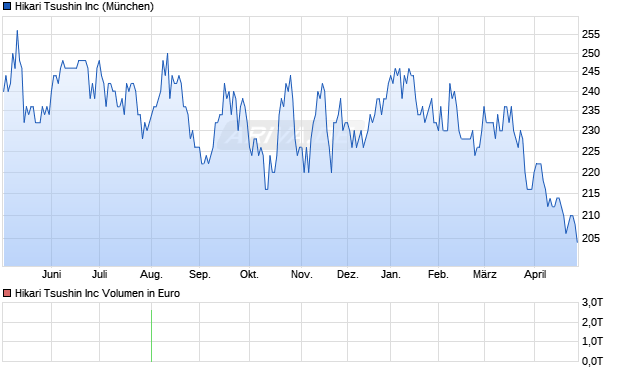Click the 225 price label on the y-axis
Image resolution: width=620 pixels, height=371 pixels.
(591, 151)
